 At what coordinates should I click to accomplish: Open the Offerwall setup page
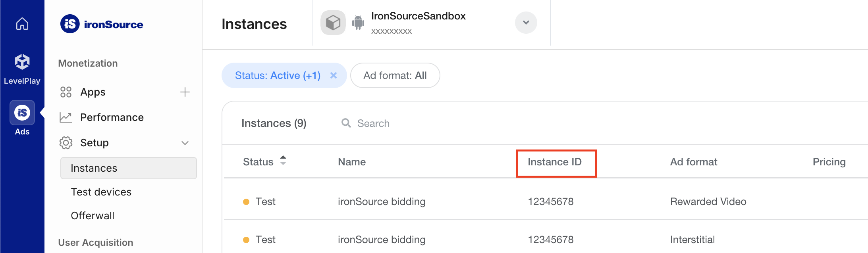[x=93, y=216]
